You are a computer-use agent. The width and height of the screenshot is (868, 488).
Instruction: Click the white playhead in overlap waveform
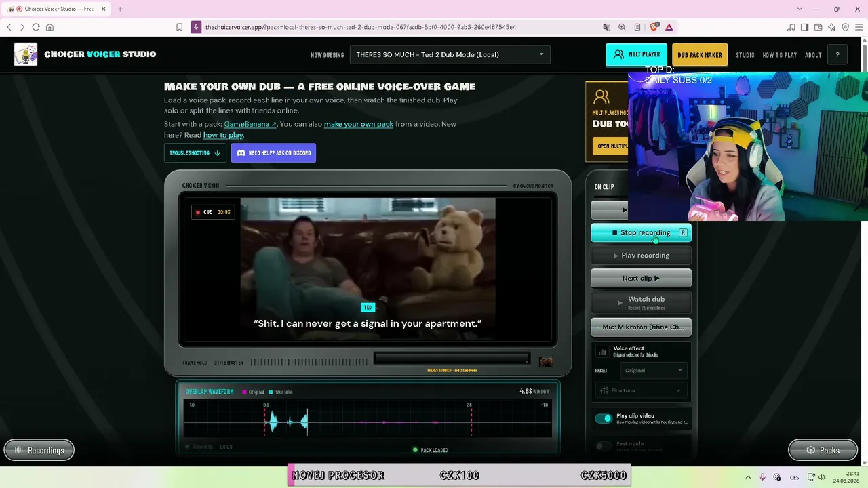(x=307, y=422)
